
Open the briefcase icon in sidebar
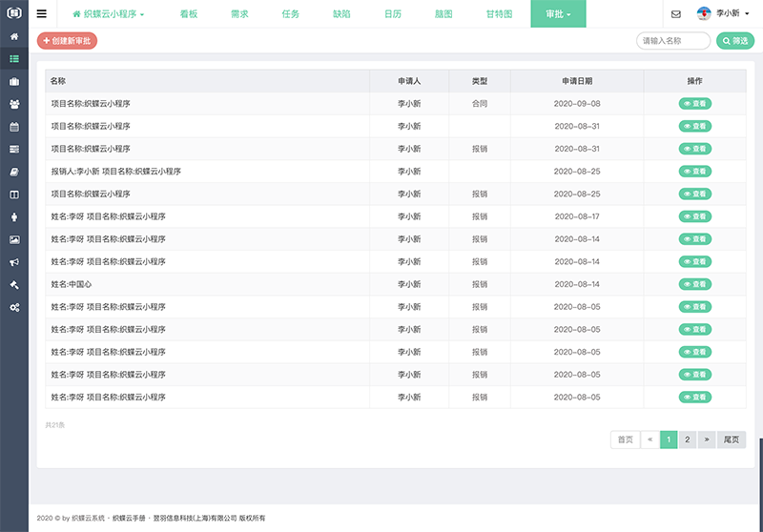(x=13, y=81)
